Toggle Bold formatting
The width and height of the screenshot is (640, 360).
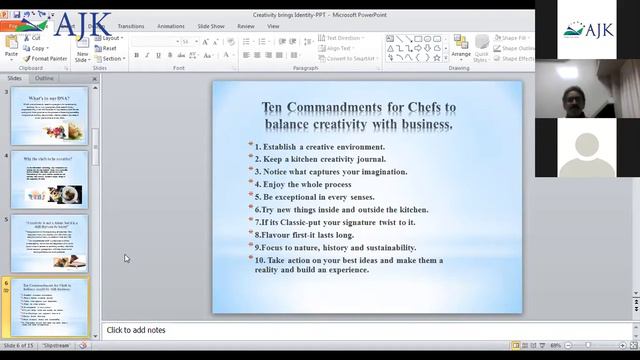pyautogui.click(x=136, y=55)
